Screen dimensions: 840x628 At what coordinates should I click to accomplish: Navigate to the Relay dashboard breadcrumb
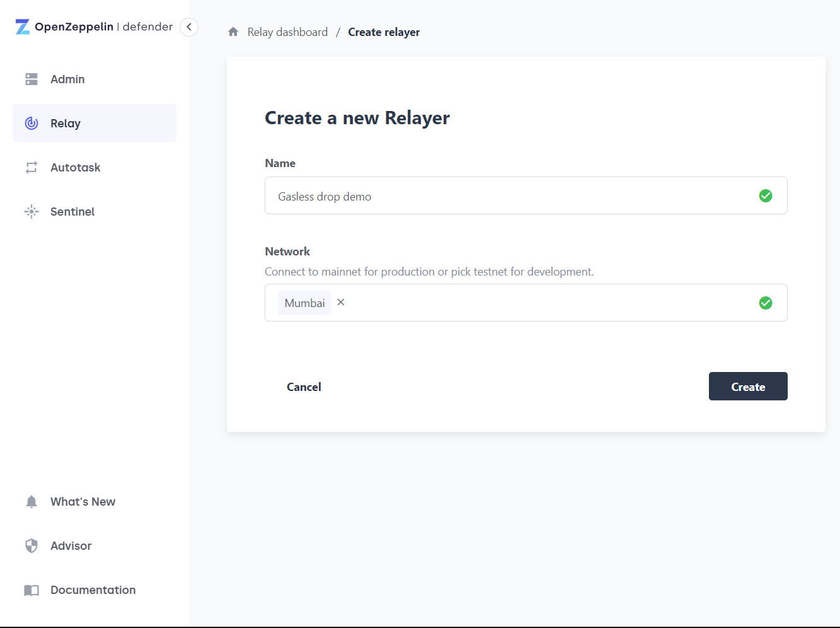pos(287,32)
